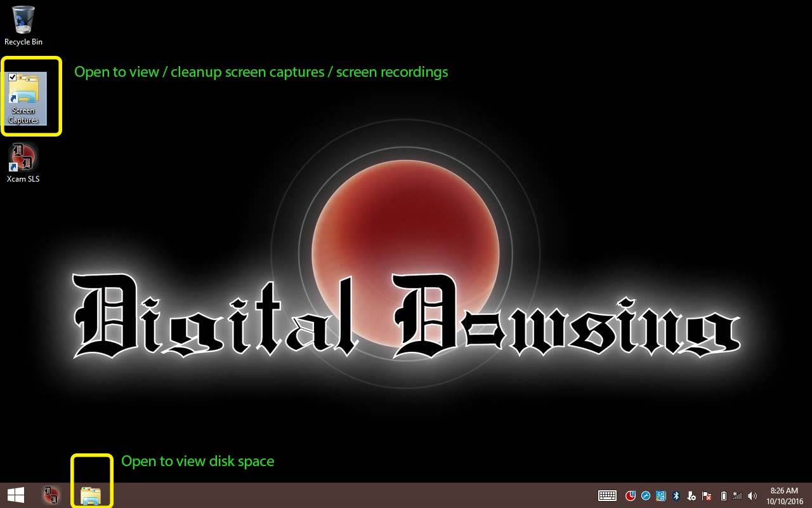
Task: Launch Xcam SLS from the taskbar
Action: tap(51, 495)
